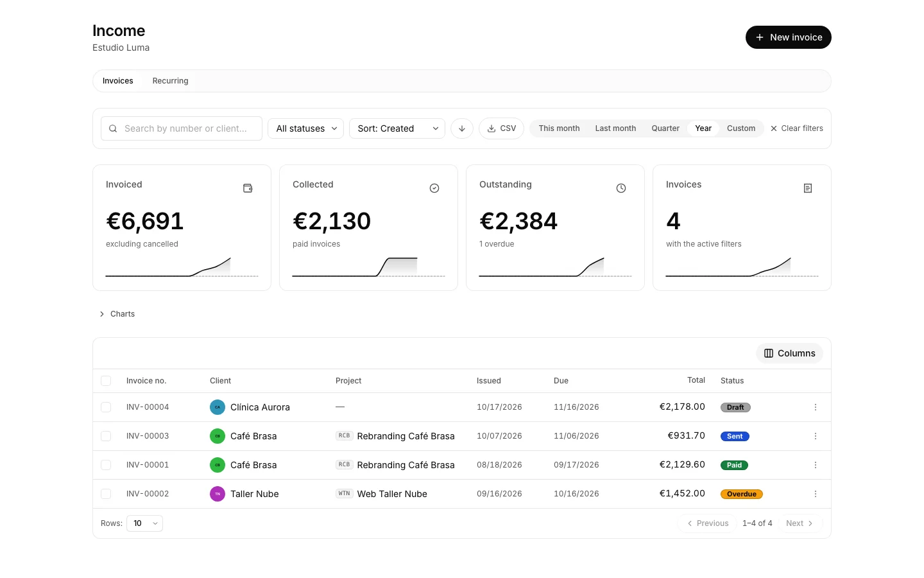Screen dimensions: 924x578
Task: Create a New invoice
Action: point(789,37)
